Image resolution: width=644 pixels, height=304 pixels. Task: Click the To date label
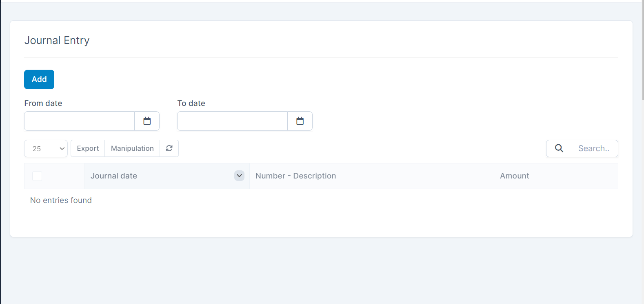coord(191,104)
